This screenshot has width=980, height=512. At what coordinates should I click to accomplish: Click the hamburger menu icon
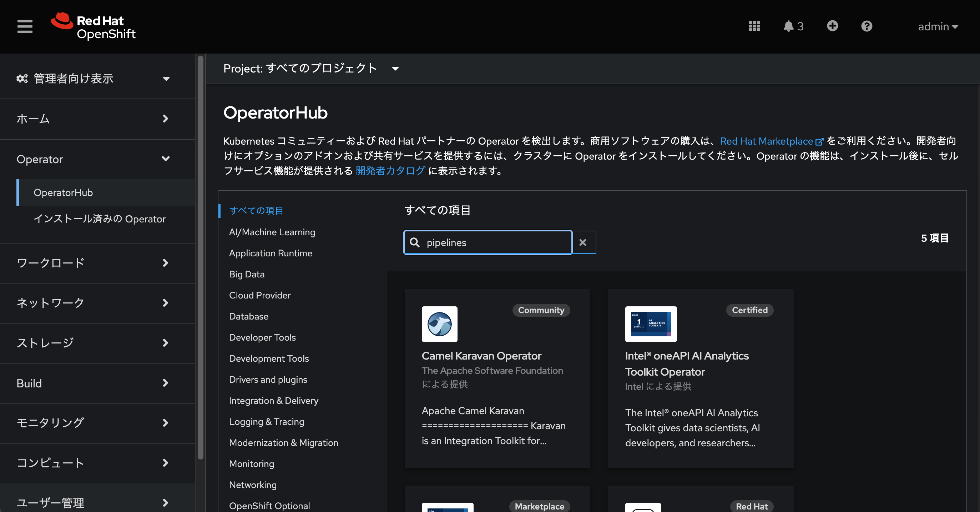(x=24, y=26)
